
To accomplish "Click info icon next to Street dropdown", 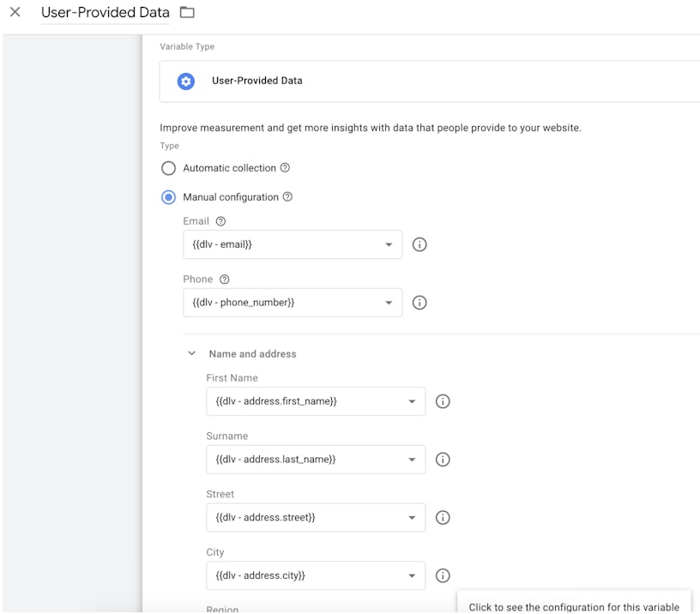I will tap(443, 518).
